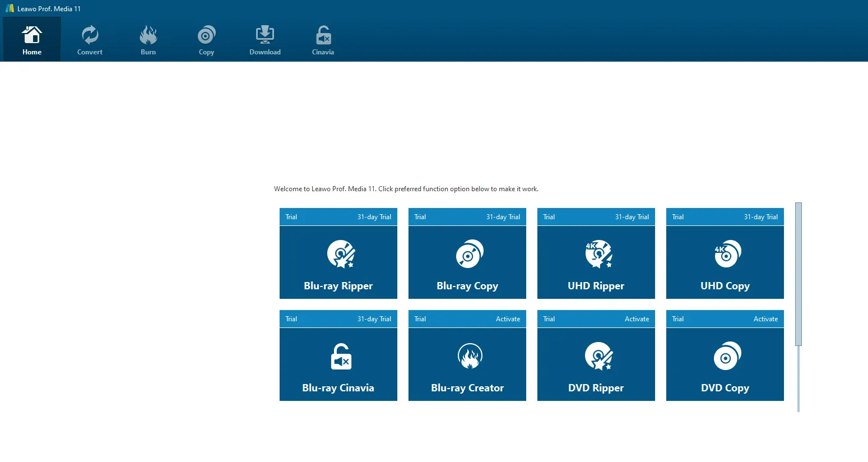Click 31-day Trial on the Blu-ray Cinavia tile
The height and width of the screenshot is (462, 868).
tap(374, 319)
